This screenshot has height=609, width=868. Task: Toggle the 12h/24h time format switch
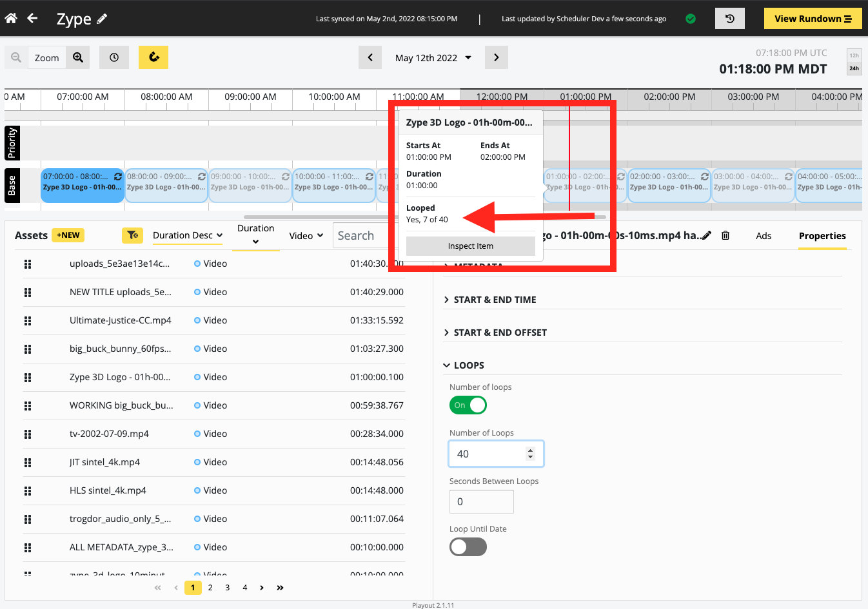(854, 62)
